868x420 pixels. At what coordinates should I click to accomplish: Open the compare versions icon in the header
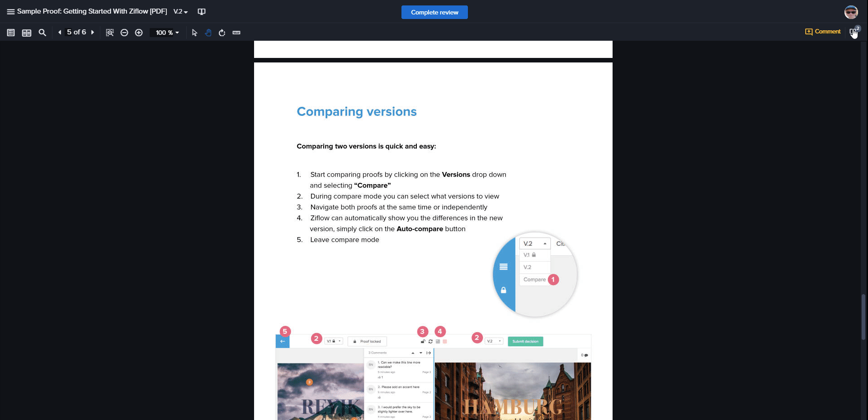click(x=202, y=12)
